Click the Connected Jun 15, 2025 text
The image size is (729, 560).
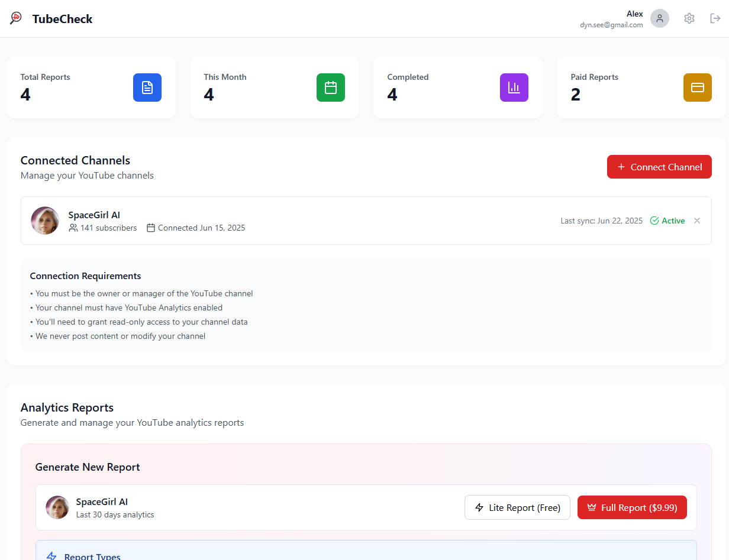(201, 228)
